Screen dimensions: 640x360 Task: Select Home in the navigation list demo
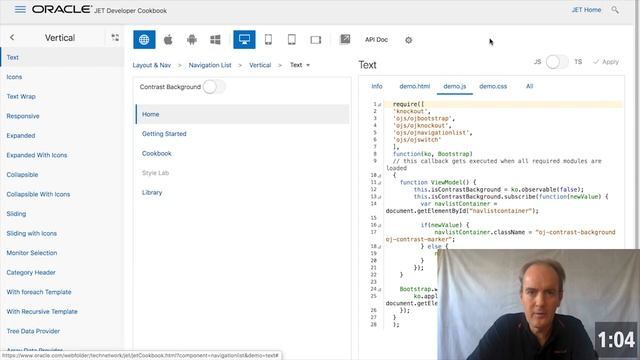[x=242, y=114]
